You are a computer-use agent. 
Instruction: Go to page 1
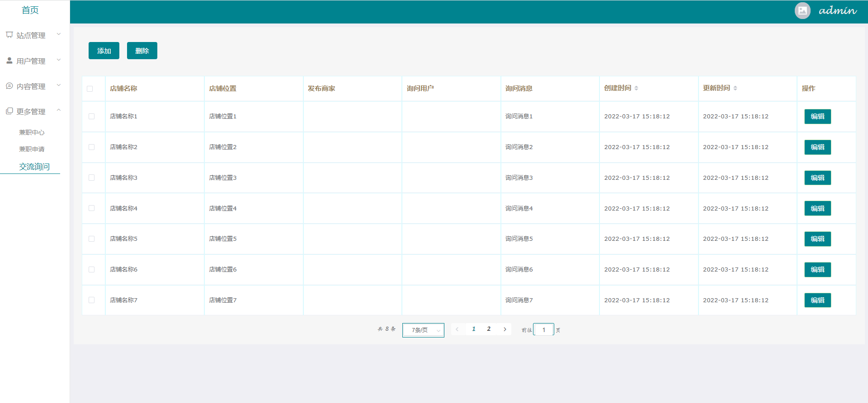coord(474,329)
